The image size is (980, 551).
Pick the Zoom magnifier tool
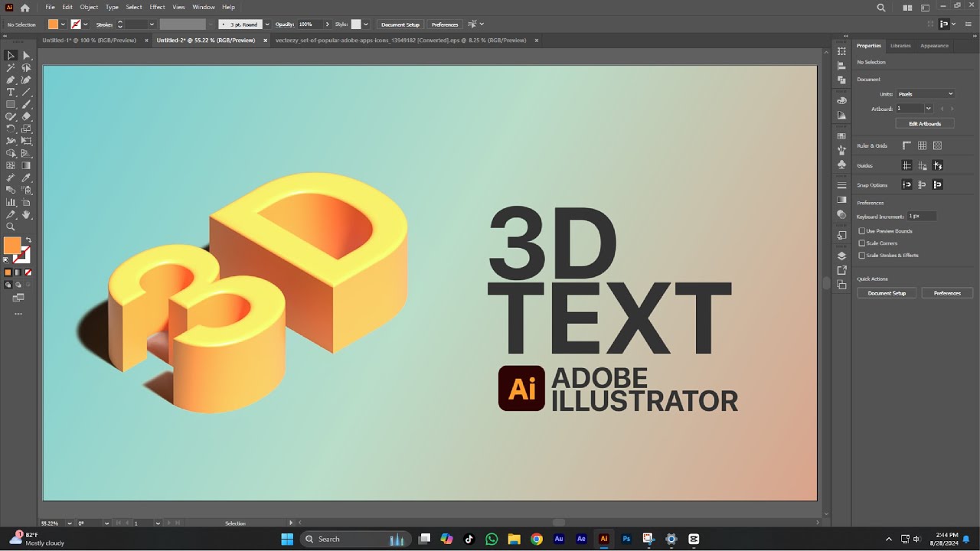(x=11, y=227)
